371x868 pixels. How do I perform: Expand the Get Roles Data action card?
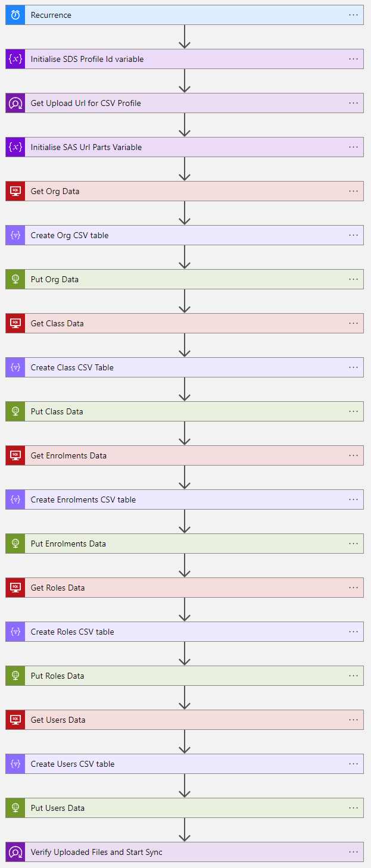point(185,588)
